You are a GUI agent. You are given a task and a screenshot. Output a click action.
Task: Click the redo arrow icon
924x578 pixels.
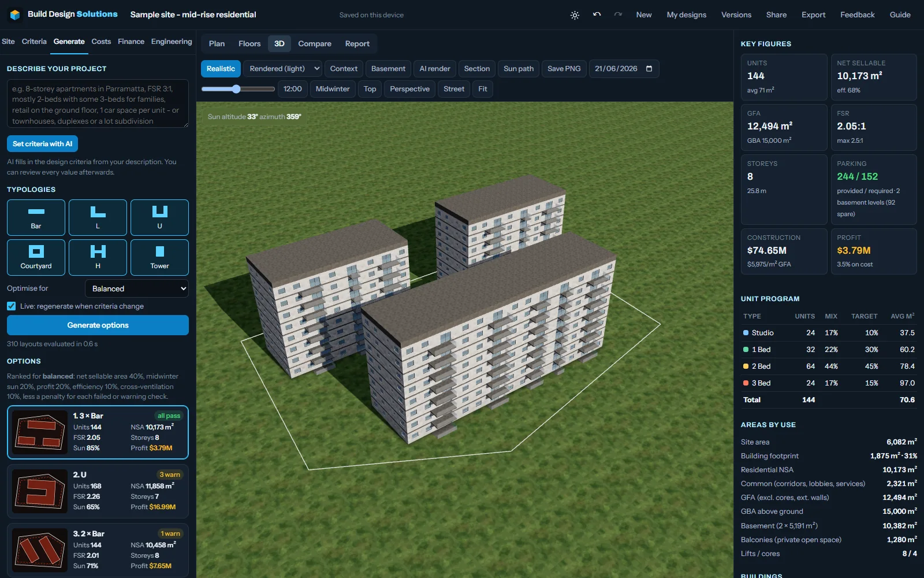point(618,14)
